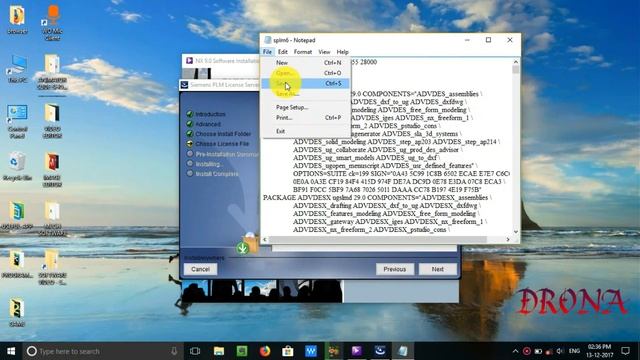Select Print... in the File menu
The image size is (640, 360).
click(306, 118)
